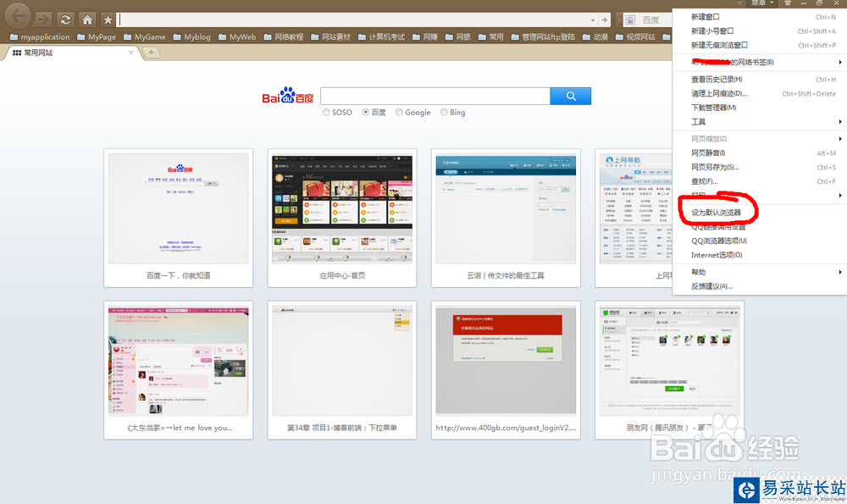Go forward with the forward arrow button
The height and width of the screenshot is (504, 847).
42,20
